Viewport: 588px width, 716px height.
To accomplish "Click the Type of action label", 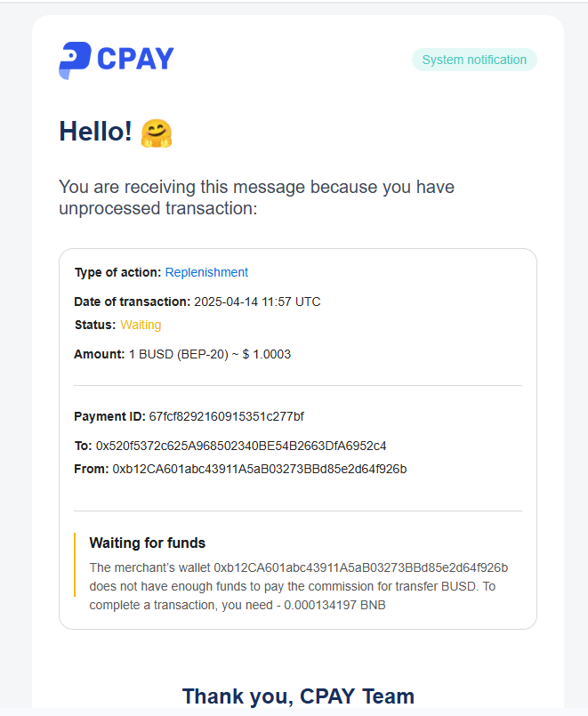I will tap(117, 272).
